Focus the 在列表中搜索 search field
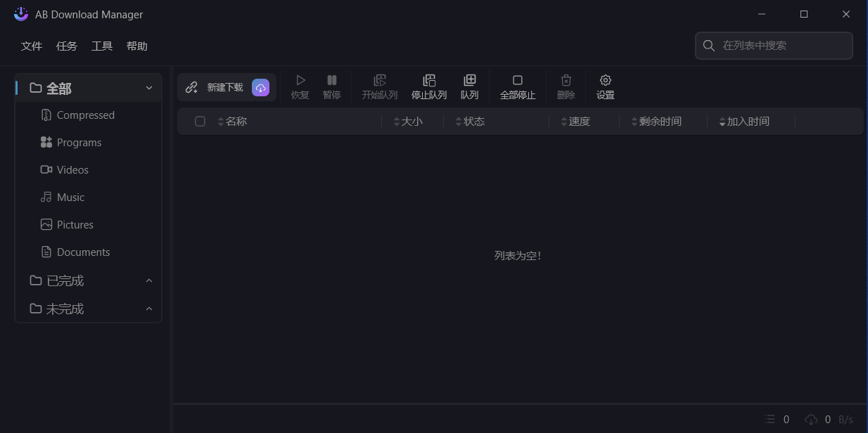Image resolution: width=868 pixels, height=433 pixels. pos(774,46)
